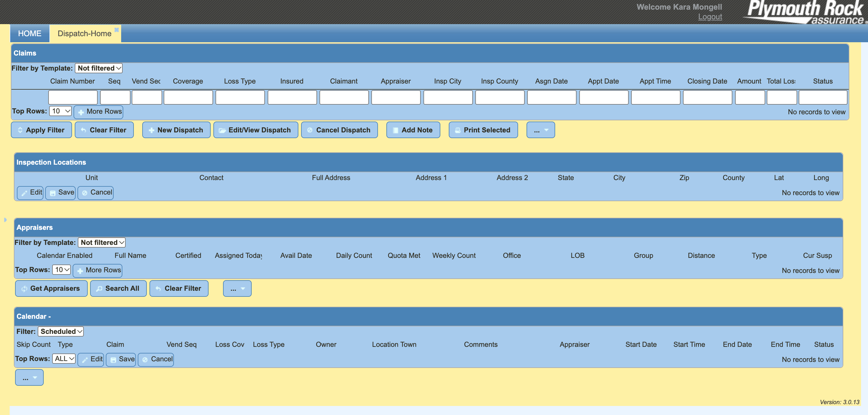Click Apply Filter button
Image resolution: width=868 pixels, height=415 pixels.
pyautogui.click(x=41, y=130)
